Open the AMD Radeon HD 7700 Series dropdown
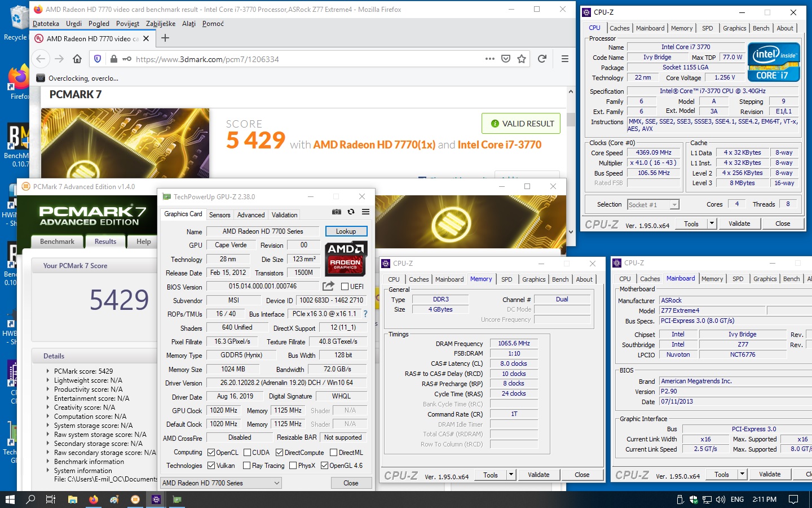This screenshot has height=508, width=812. click(220, 483)
